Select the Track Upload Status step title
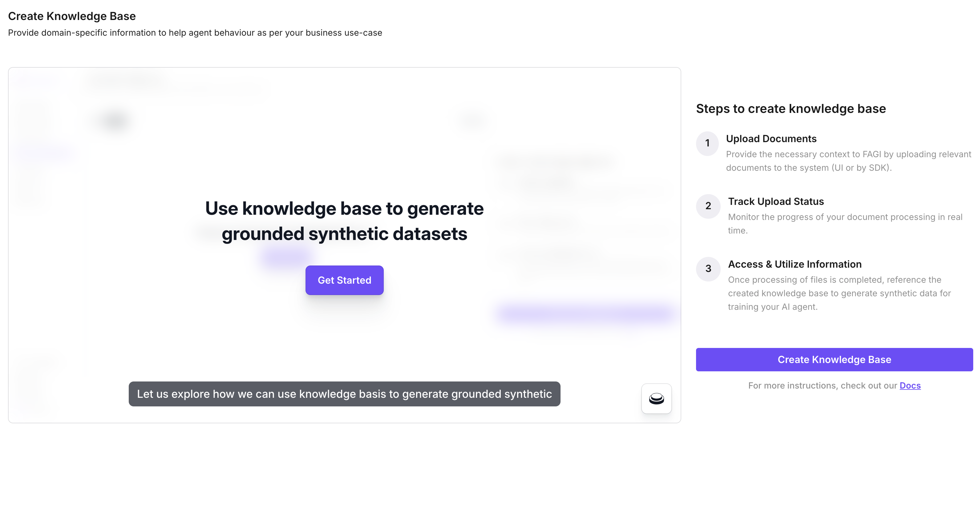 point(776,202)
